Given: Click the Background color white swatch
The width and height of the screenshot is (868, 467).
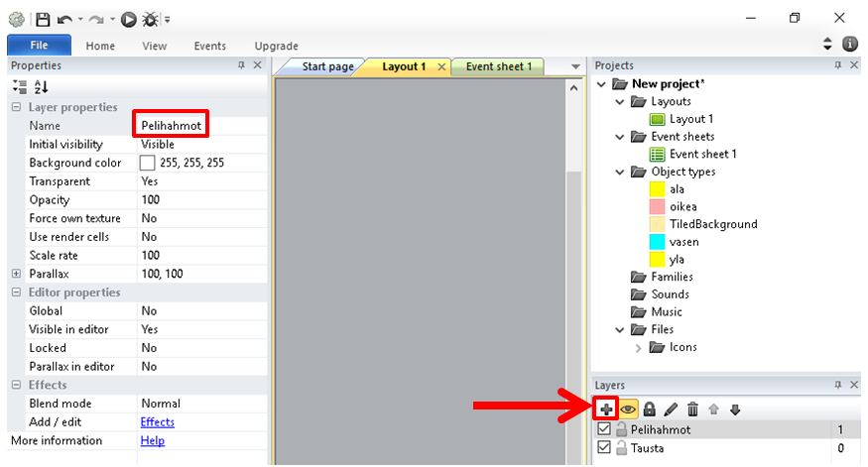Looking at the screenshot, I should pyautogui.click(x=148, y=163).
